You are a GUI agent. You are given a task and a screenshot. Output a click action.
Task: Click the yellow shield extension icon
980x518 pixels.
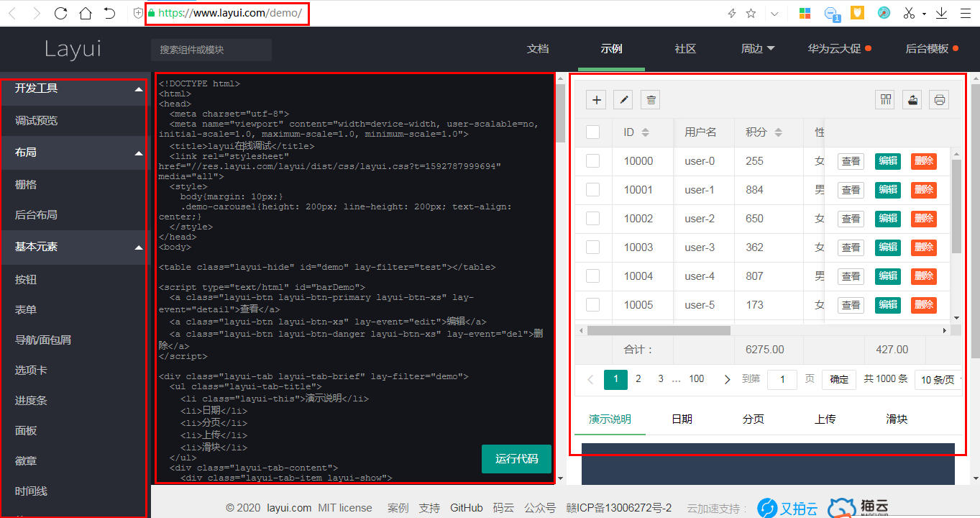click(x=857, y=13)
